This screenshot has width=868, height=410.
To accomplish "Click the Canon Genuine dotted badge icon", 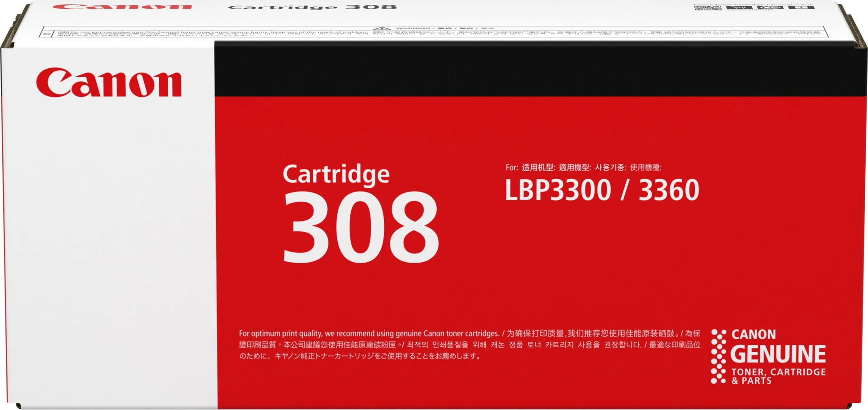I will (x=718, y=357).
